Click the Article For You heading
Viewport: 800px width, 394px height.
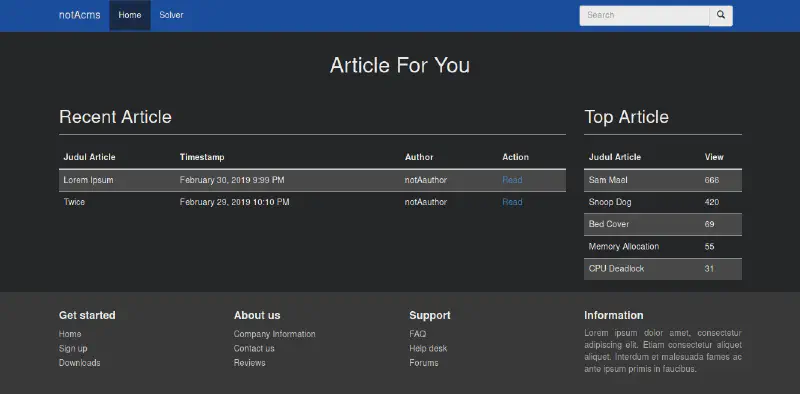pos(400,65)
